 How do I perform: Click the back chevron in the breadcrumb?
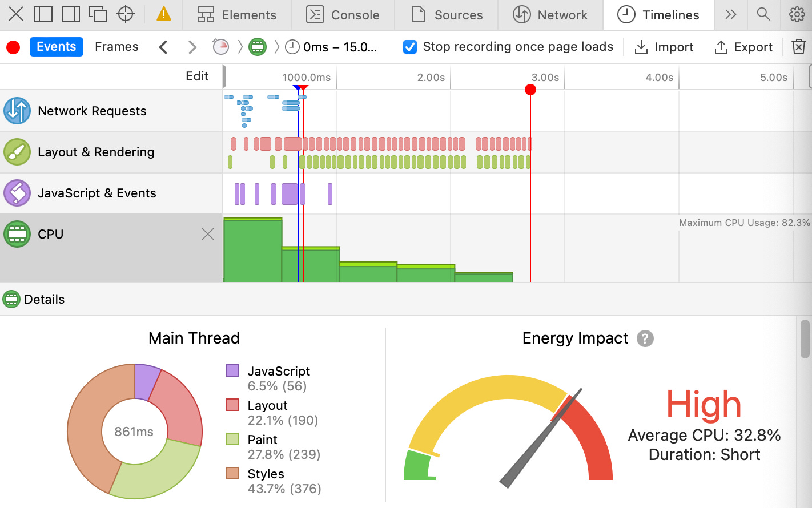coord(163,47)
